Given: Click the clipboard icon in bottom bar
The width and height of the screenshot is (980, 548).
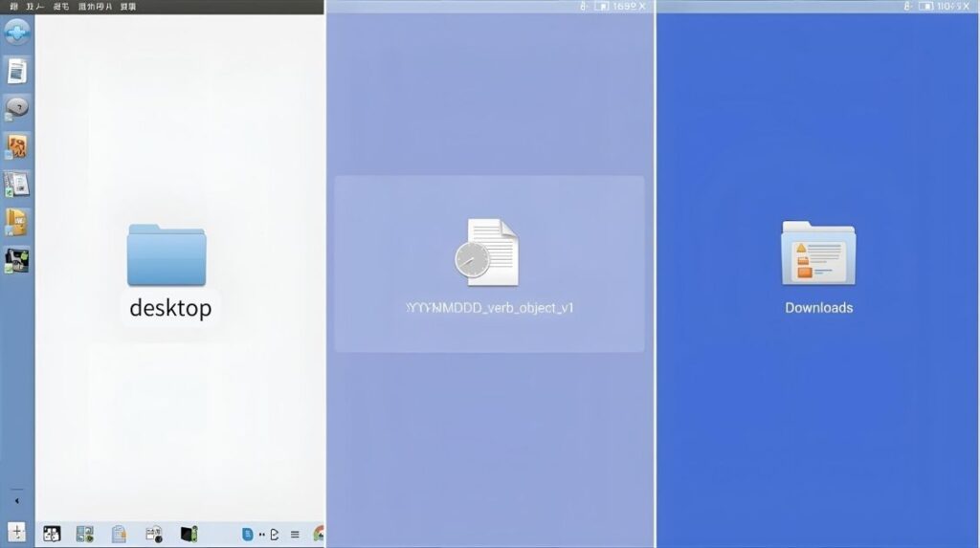Looking at the screenshot, I should coord(119,534).
